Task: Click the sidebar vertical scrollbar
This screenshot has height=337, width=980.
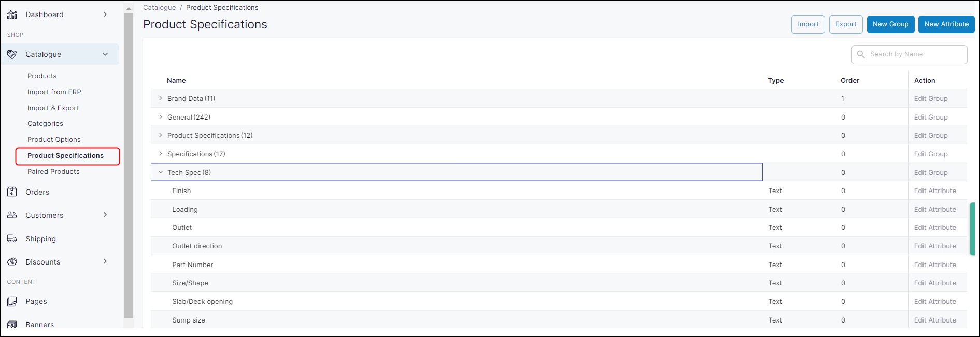Action: 129,166
